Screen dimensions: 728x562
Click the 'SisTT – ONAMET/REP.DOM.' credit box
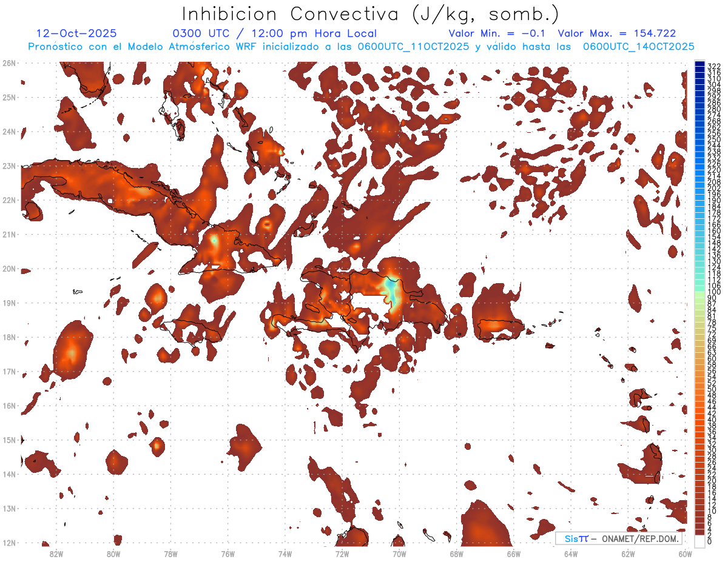tap(619, 538)
